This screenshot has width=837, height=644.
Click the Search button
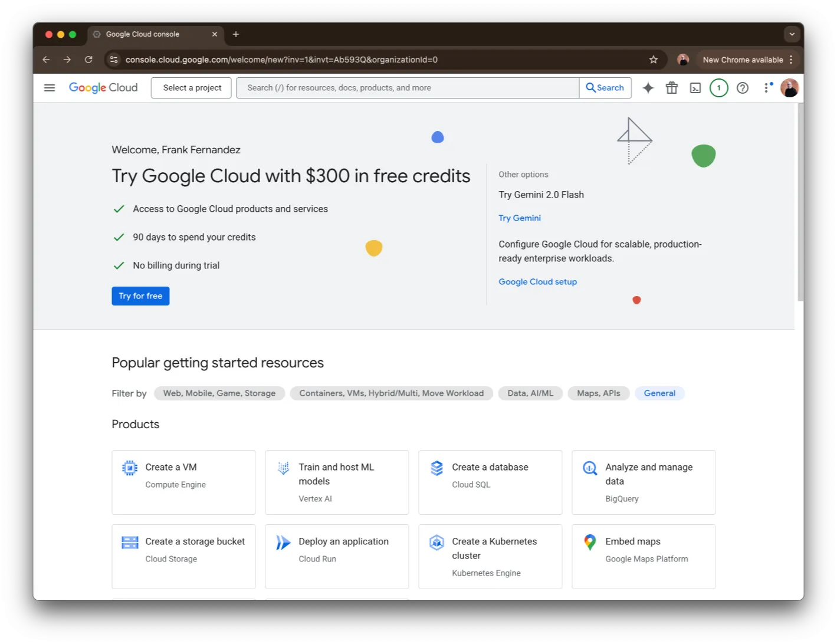605,88
